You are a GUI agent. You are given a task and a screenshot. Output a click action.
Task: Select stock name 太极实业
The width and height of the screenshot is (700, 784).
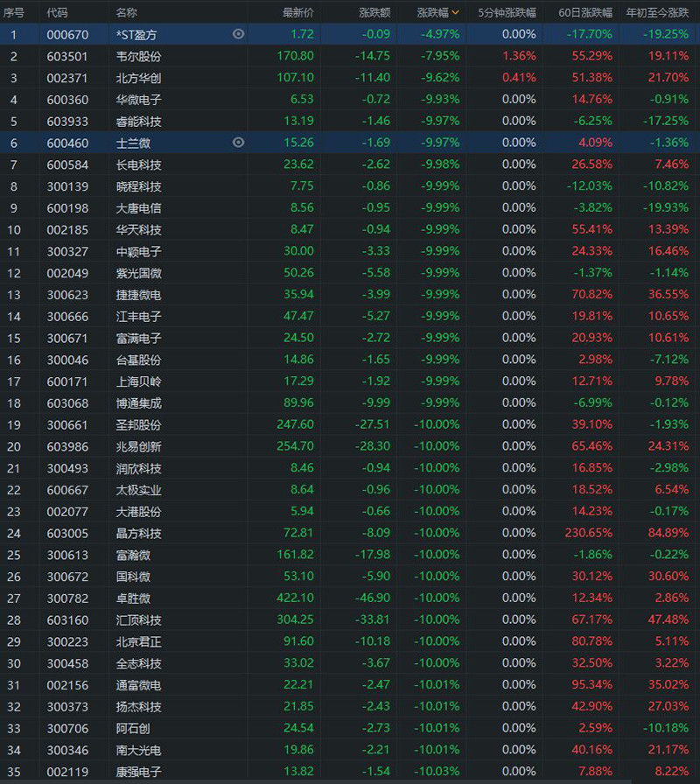[x=138, y=490]
